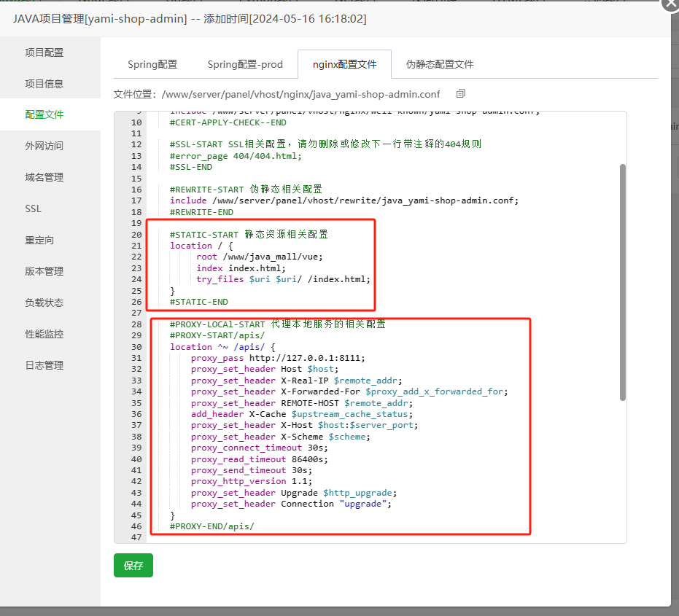Close the project management dialog
Image resolution: width=679 pixels, height=616 pixels.
click(x=670, y=6)
